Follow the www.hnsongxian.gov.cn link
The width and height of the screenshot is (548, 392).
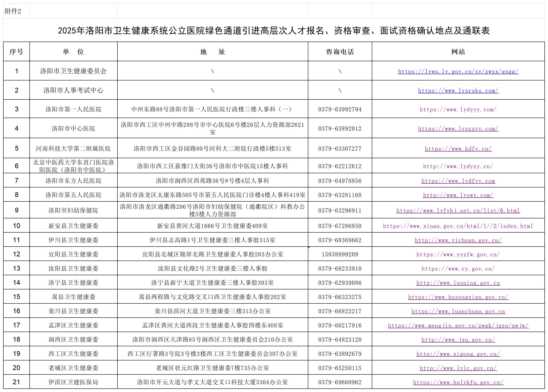point(458,297)
